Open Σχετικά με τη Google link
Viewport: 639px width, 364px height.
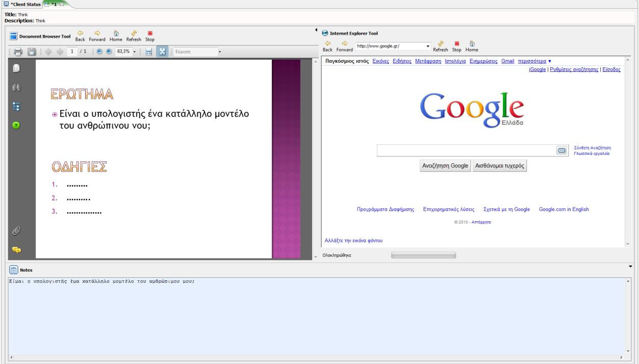click(506, 209)
